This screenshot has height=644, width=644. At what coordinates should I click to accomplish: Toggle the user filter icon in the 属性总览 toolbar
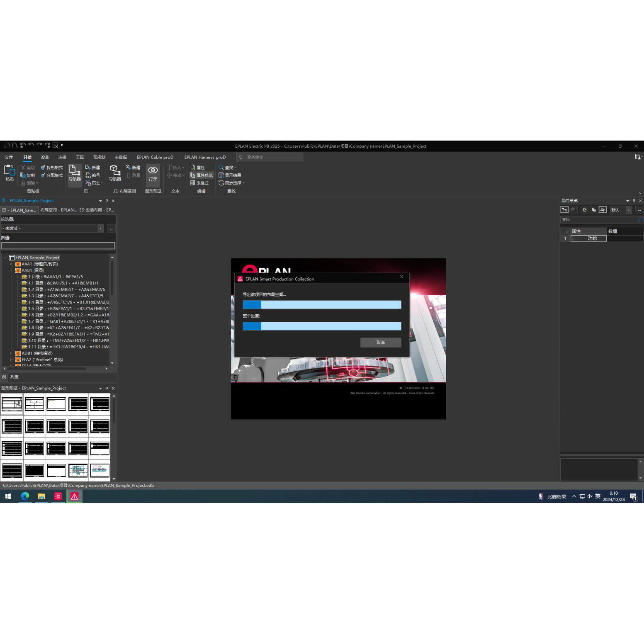click(603, 210)
